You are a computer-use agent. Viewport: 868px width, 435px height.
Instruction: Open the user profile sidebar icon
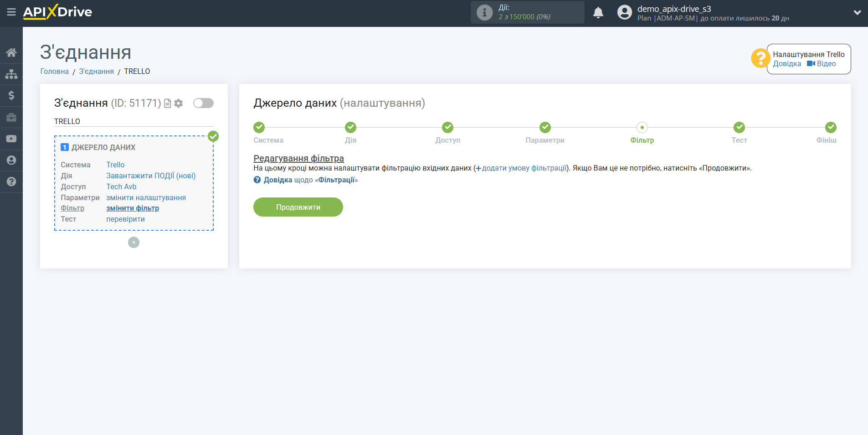11,160
